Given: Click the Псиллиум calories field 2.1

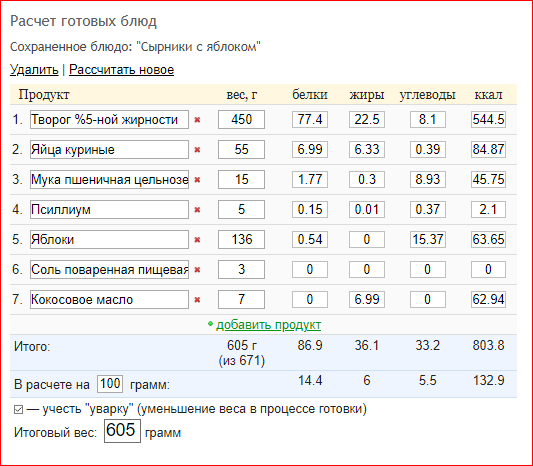Looking at the screenshot, I should (488, 210).
